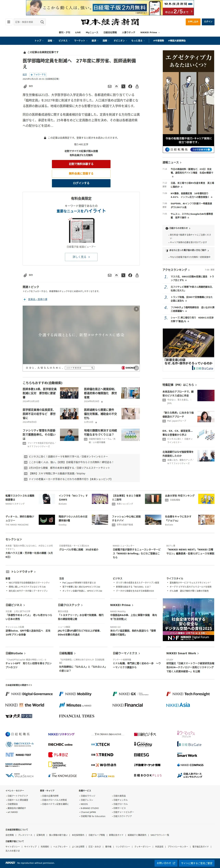Screen dimensions: 220x868
Task: Save article using lower 保存 clip button
Action: pyautogui.click(x=28, y=275)
